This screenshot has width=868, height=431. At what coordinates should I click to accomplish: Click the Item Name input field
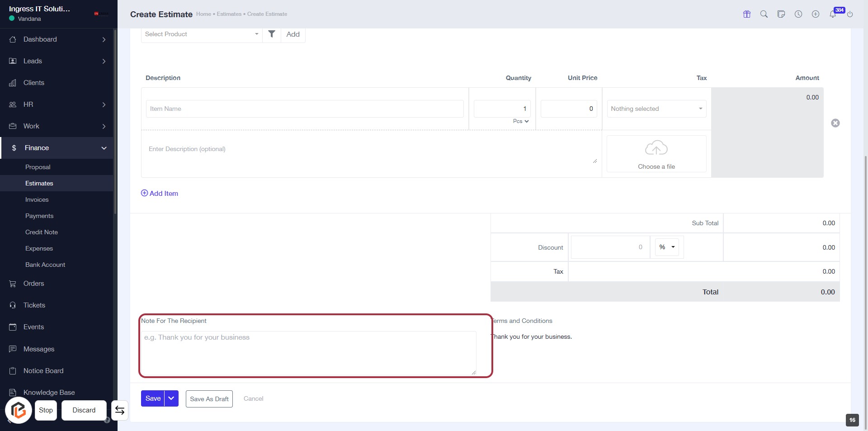[x=305, y=109]
